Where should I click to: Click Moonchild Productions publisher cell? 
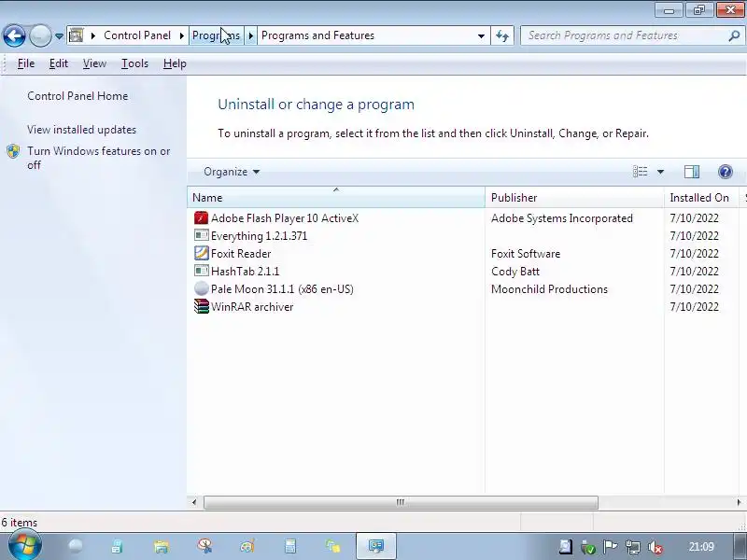point(549,288)
